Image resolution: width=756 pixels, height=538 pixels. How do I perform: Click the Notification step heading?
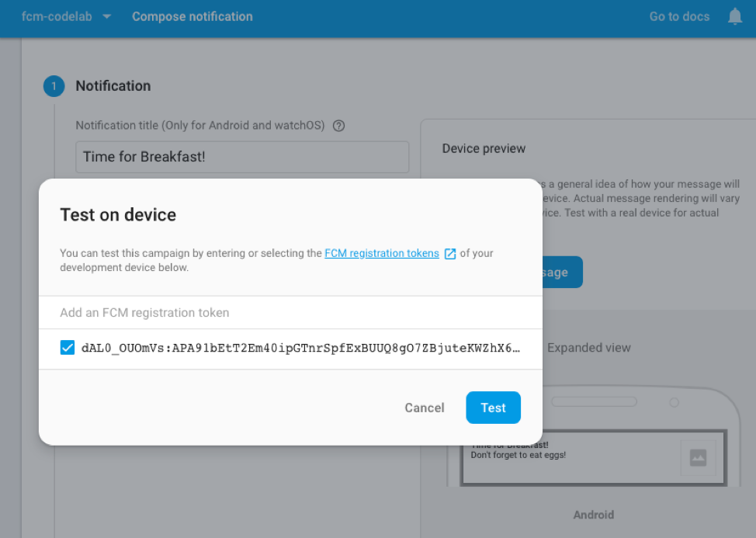tap(113, 86)
